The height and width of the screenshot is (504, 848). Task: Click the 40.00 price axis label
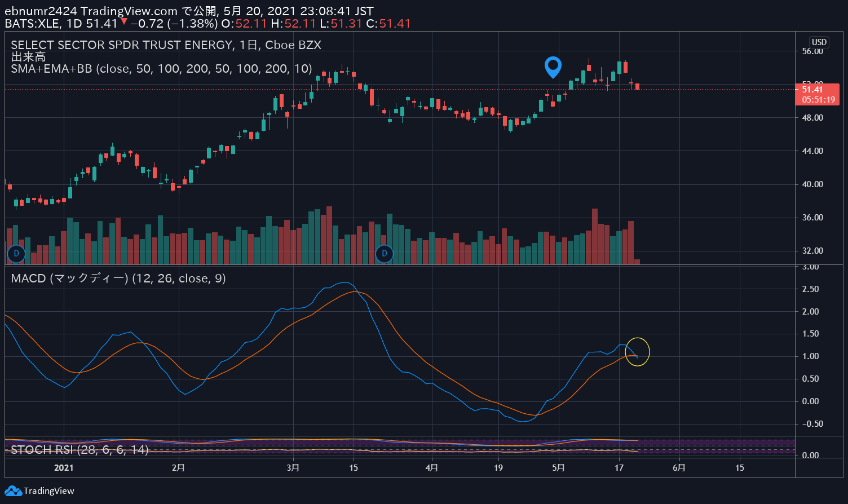(x=812, y=184)
